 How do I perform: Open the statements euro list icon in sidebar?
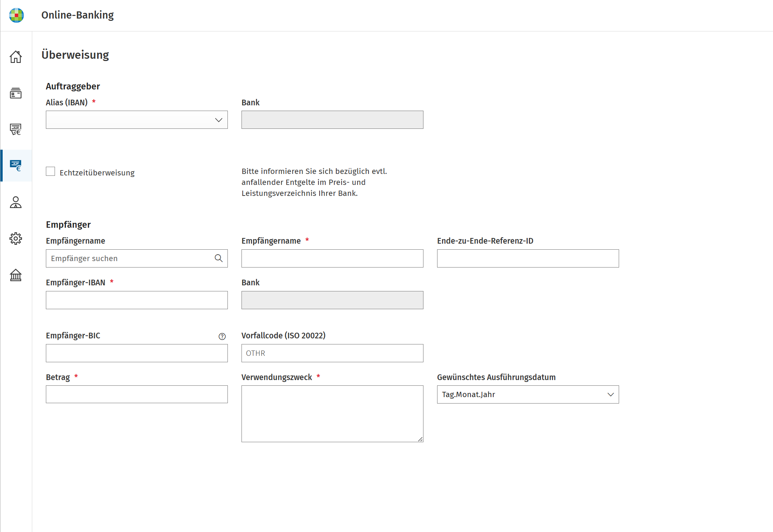pos(16,130)
